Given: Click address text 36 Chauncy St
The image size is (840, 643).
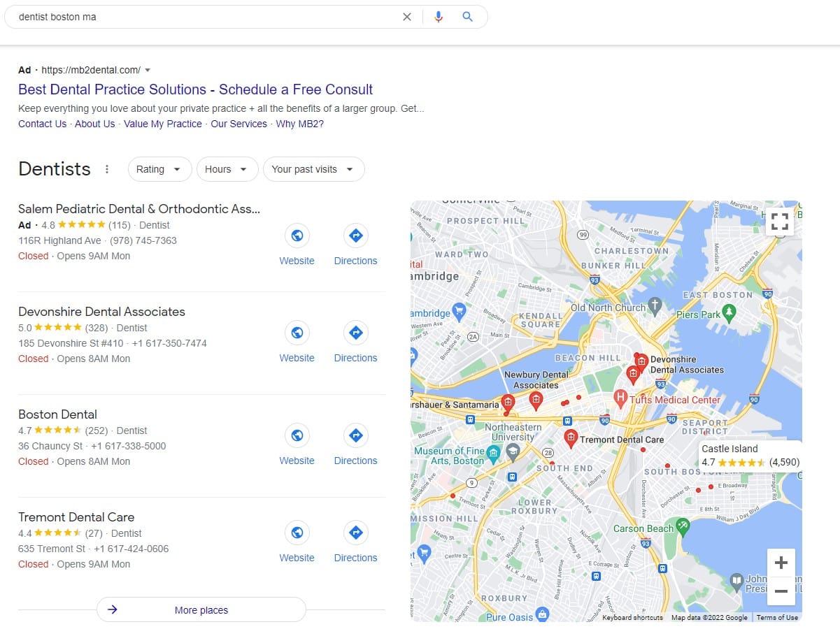Looking at the screenshot, I should click(x=50, y=446).
